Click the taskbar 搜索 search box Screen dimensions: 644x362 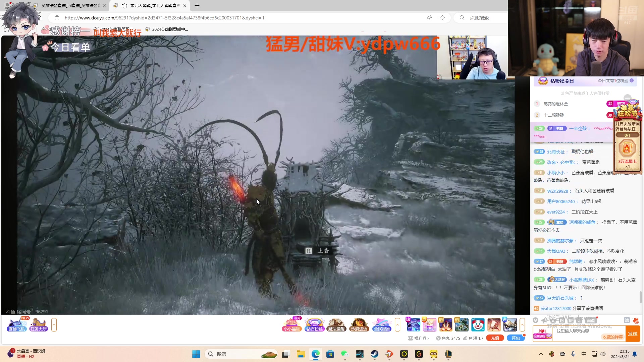241,354
